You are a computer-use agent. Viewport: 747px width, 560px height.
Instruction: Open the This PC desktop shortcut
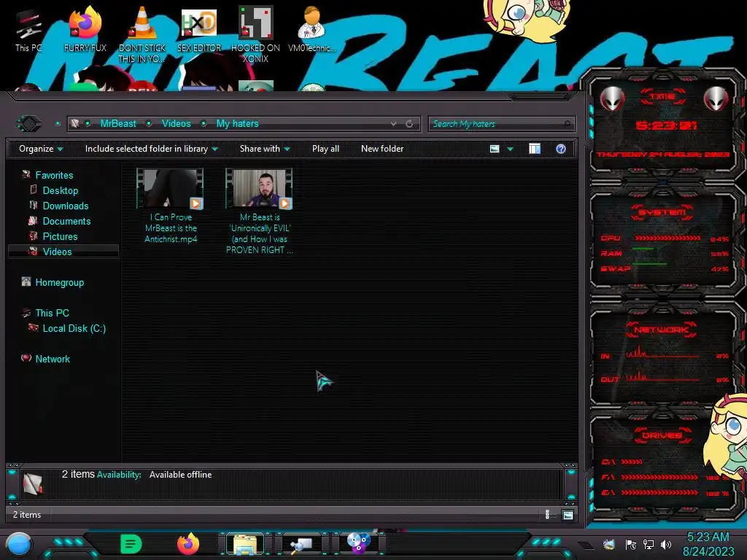(28, 31)
